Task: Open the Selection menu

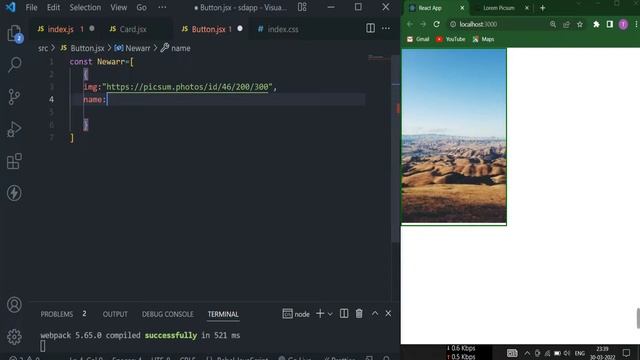Action: click(x=85, y=7)
